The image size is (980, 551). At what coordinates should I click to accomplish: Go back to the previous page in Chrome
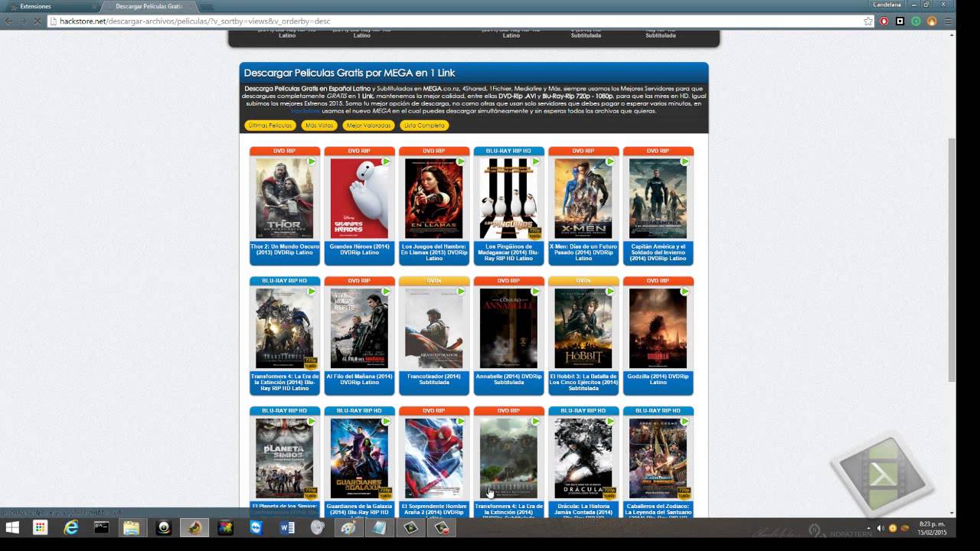[8, 21]
